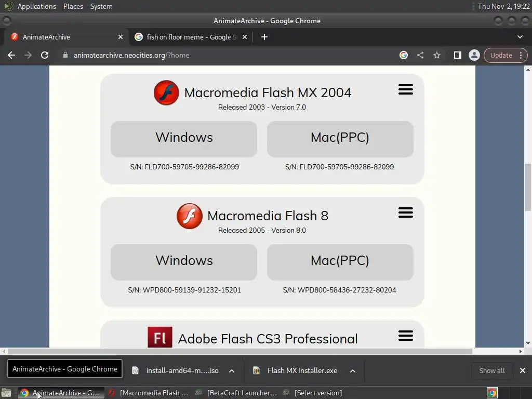Click the Google icon in the address bar
Screen dimensions: 532x399
pos(403,55)
